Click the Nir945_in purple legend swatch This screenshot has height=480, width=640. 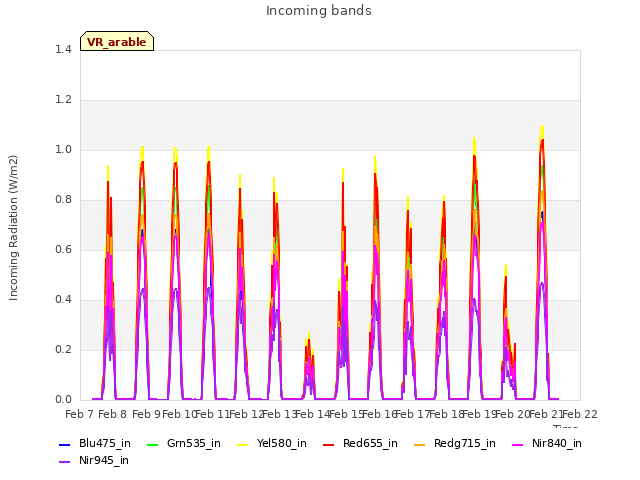[65, 462]
